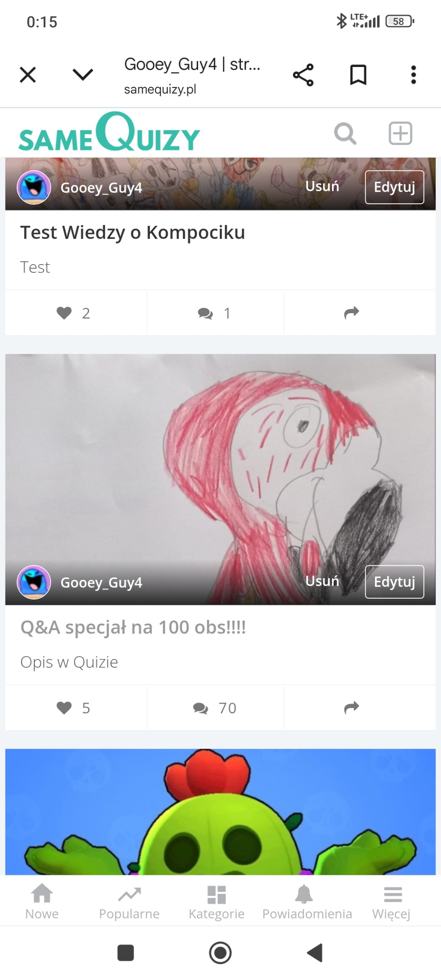Screen dimensions: 441x980
Task: Open the SameQuizy search icon
Action: tap(345, 134)
